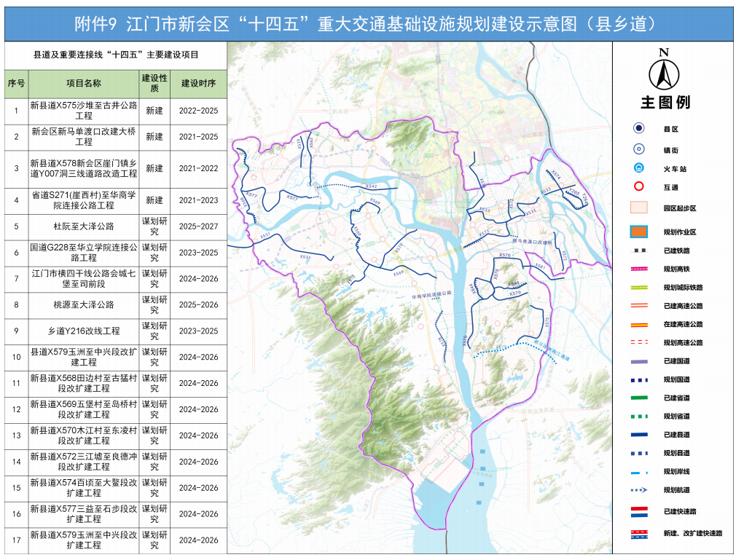Click the 规划高速公路 dashed legend symbol
This screenshot has width=736, height=560.
(639, 342)
